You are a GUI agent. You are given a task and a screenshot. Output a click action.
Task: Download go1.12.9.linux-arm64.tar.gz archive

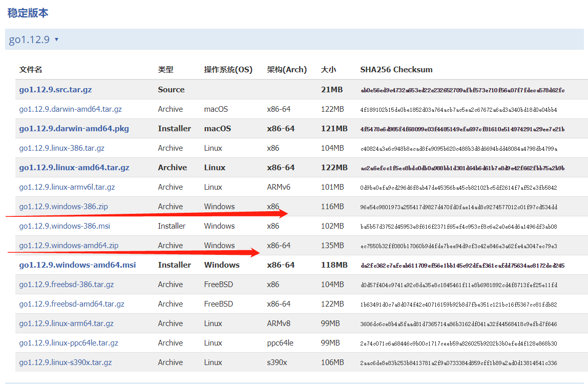click(67, 324)
